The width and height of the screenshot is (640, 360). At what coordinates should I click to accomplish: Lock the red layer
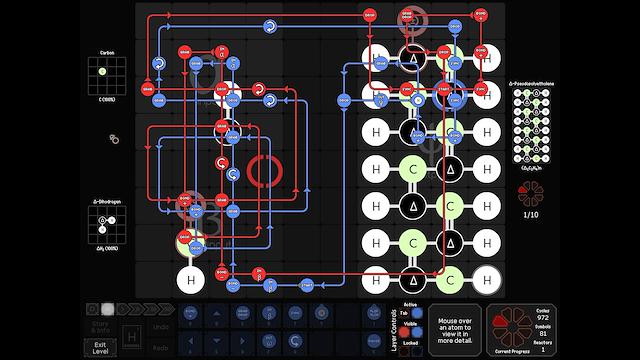click(x=404, y=351)
